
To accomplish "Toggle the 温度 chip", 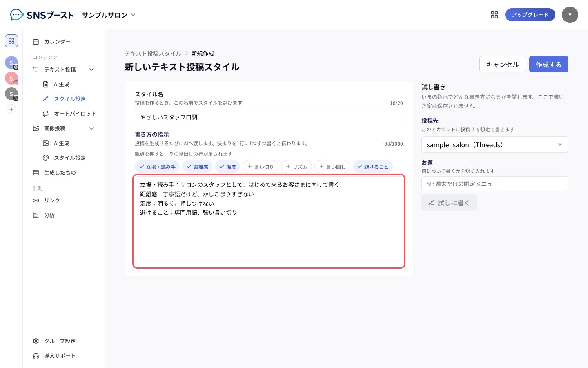I will tap(227, 167).
